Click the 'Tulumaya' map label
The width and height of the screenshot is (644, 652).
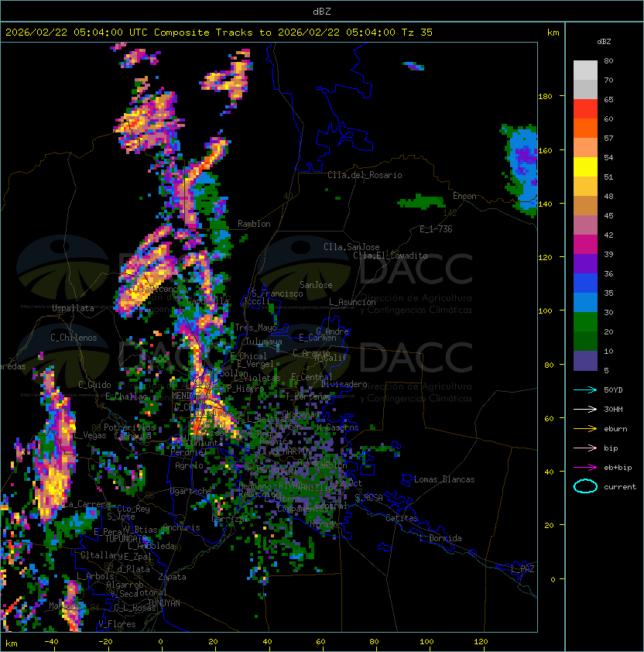264,341
